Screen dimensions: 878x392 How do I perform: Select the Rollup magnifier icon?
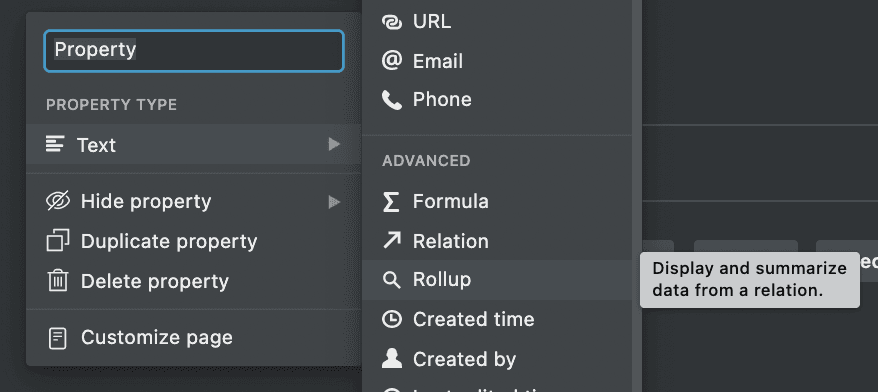[x=391, y=279]
